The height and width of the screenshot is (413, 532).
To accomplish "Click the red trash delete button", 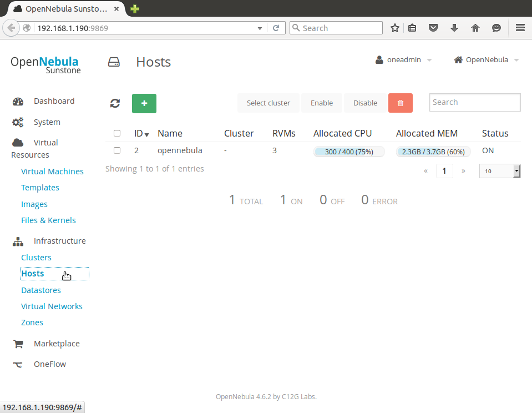I will [x=401, y=103].
